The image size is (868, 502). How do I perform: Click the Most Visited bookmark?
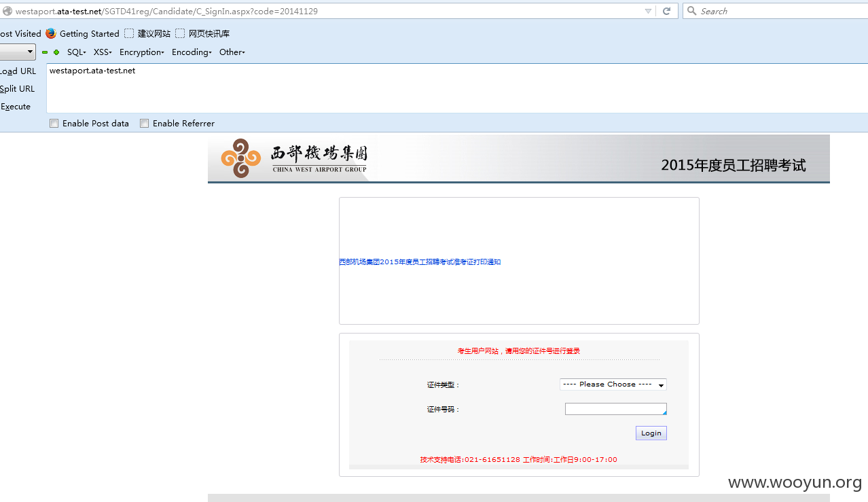[x=20, y=33]
